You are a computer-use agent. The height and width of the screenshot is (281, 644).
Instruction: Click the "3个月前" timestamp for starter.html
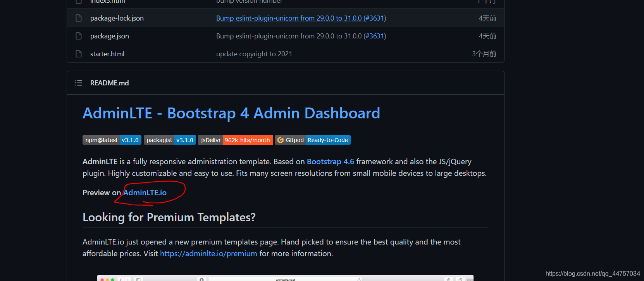tap(484, 54)
